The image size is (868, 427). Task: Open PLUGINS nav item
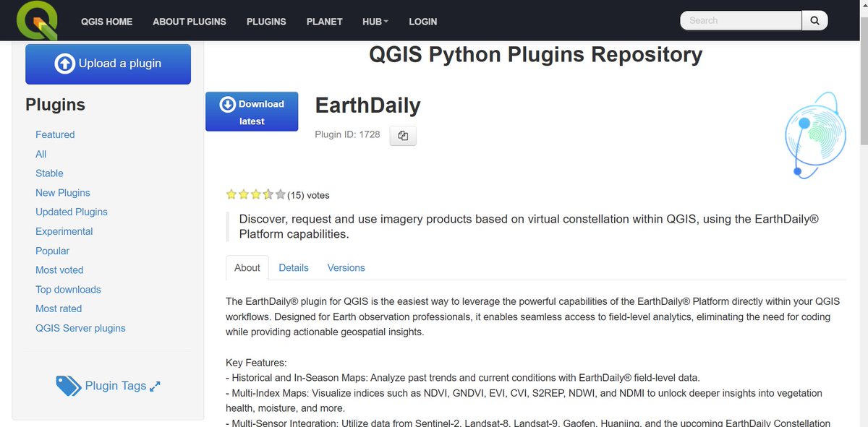pos(266,22)
